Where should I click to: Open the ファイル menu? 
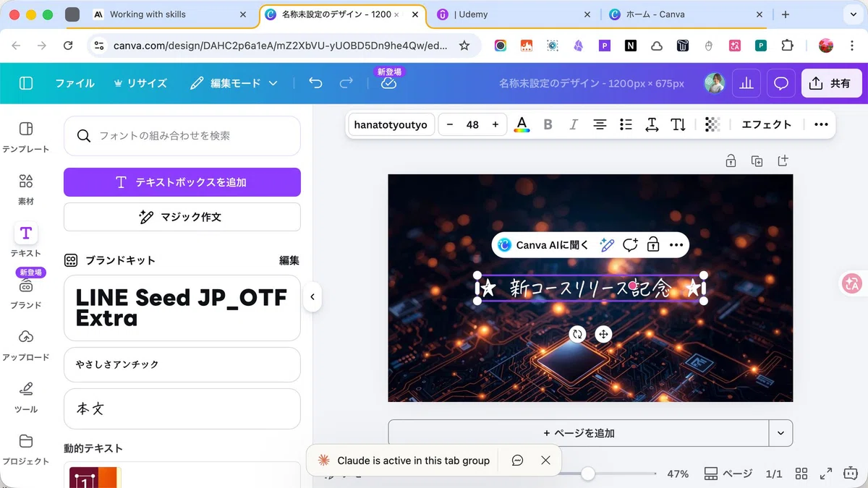[75, 83]
